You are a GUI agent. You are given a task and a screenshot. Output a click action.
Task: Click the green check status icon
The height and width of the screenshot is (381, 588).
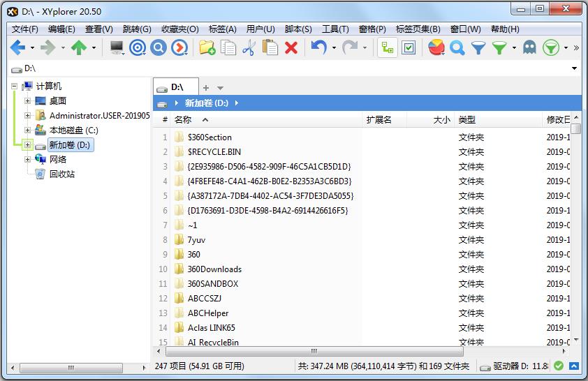tap(559, 366)
